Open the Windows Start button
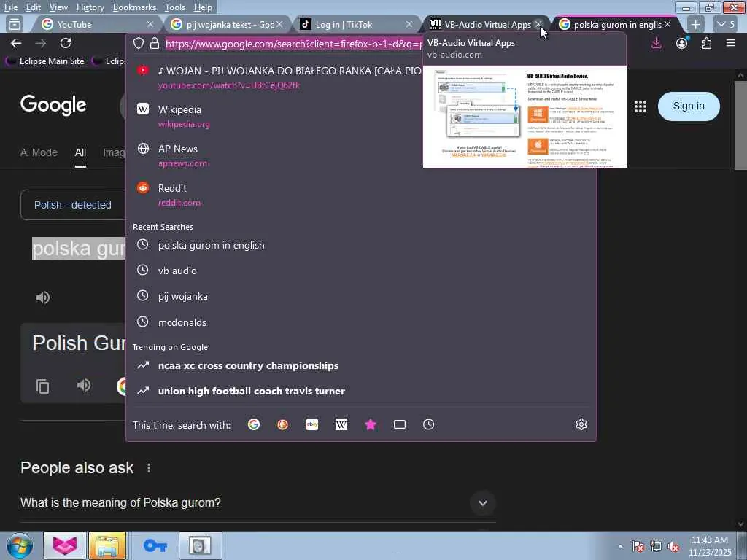The height and width of the screenshot is (560, 747). (20, 545)
